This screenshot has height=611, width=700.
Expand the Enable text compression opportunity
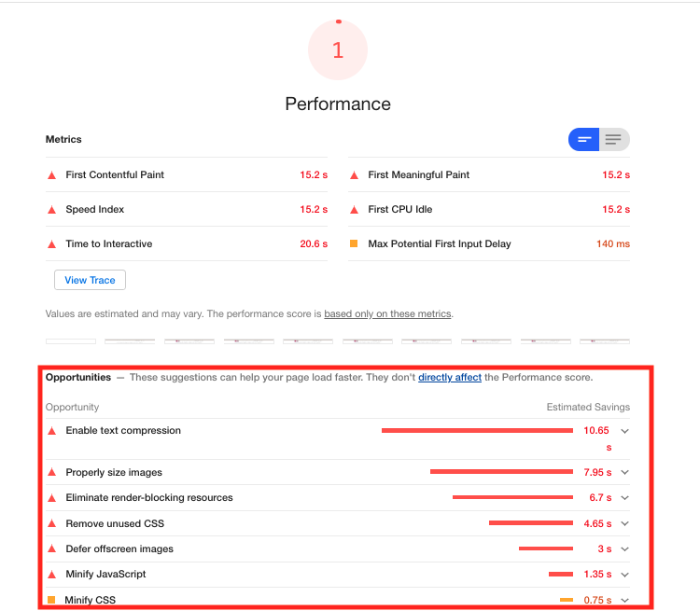coord(625,431)
